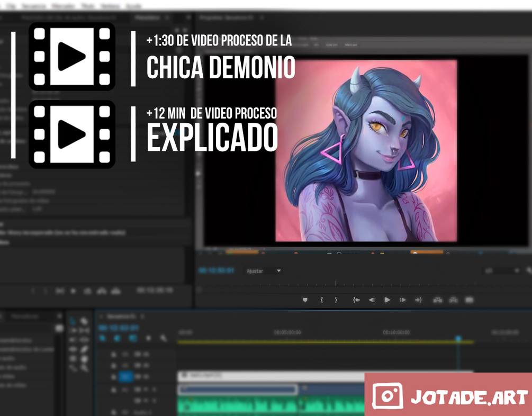Open the 1/2 playback resolution dropdown
The image size is (532, 416).
click(x=502, y=270)
